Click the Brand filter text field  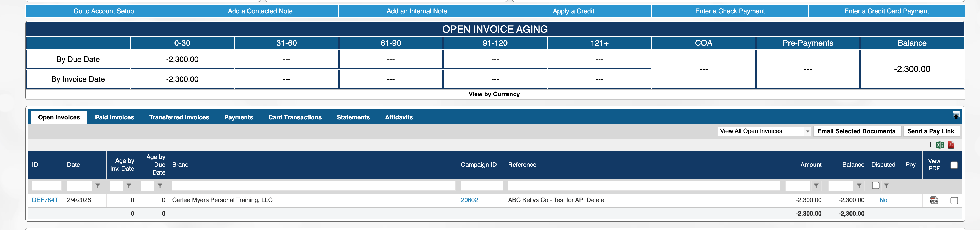pyautogui.click(x=313, y=186)
